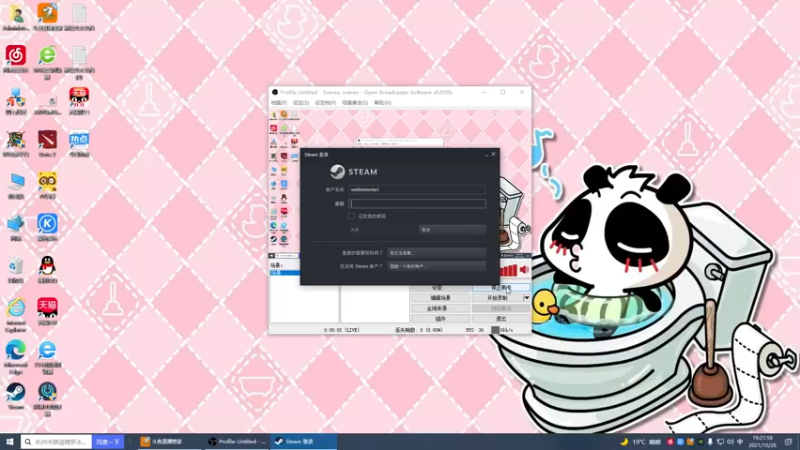Open the Dota 2 desktop shortcut
The image size is (800, 450).
point(47,139)
